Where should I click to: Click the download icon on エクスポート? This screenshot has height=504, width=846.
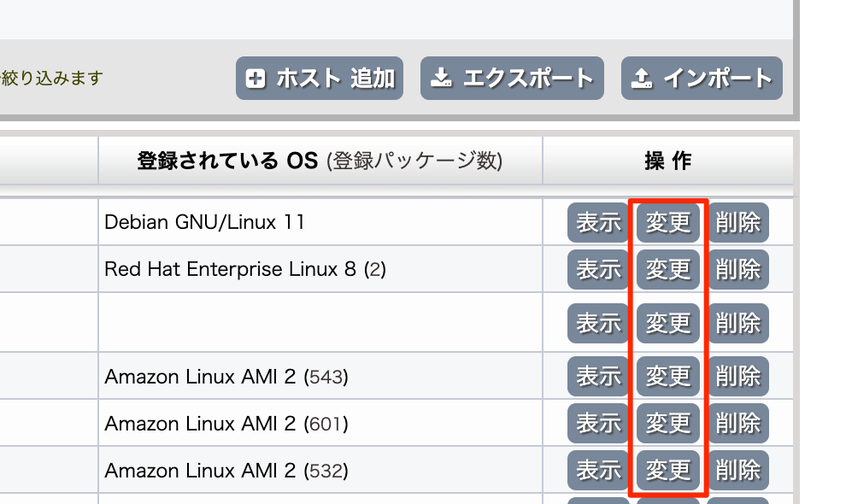(x=441, y=78)
